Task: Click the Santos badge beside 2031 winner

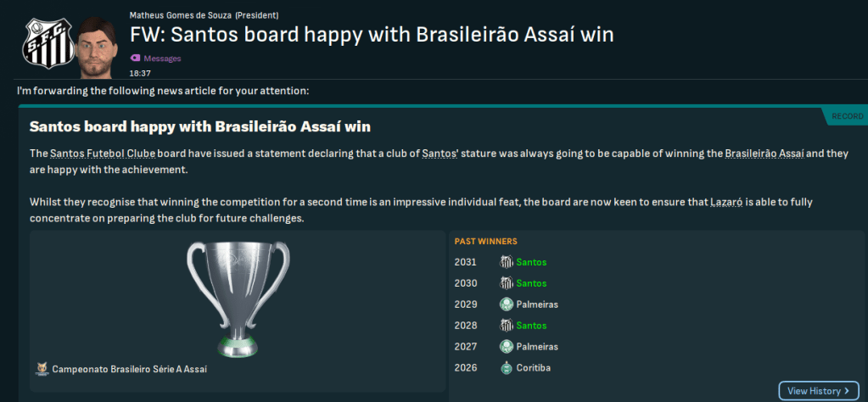Action: (x=507, y=262)
